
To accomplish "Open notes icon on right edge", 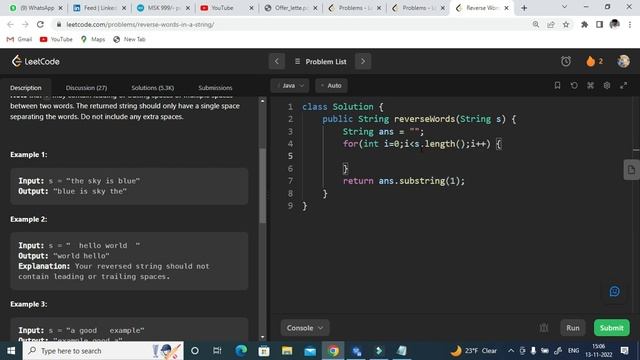I will point(631,169).
